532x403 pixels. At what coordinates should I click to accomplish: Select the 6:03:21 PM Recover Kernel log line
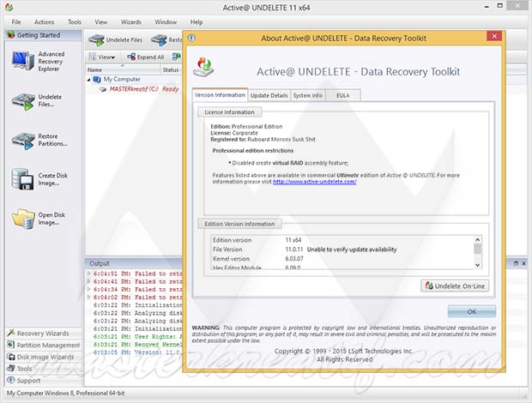pos(137,345)
